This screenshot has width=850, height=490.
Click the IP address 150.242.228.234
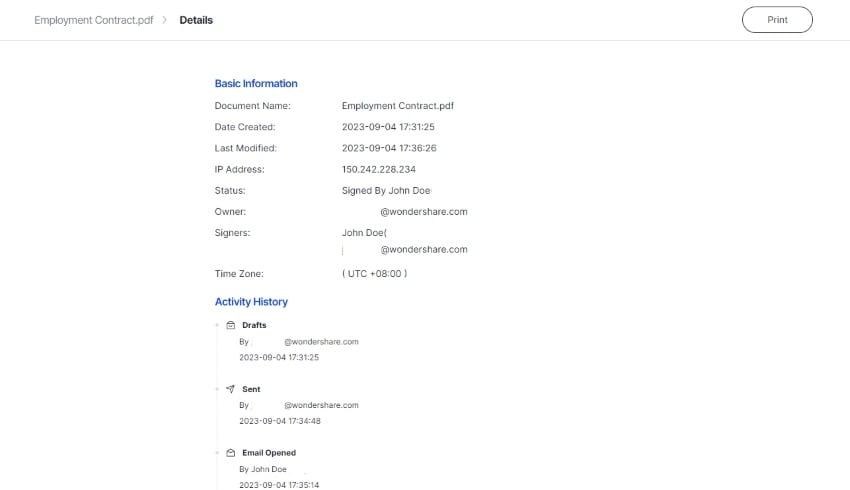(x=379, y=169)
